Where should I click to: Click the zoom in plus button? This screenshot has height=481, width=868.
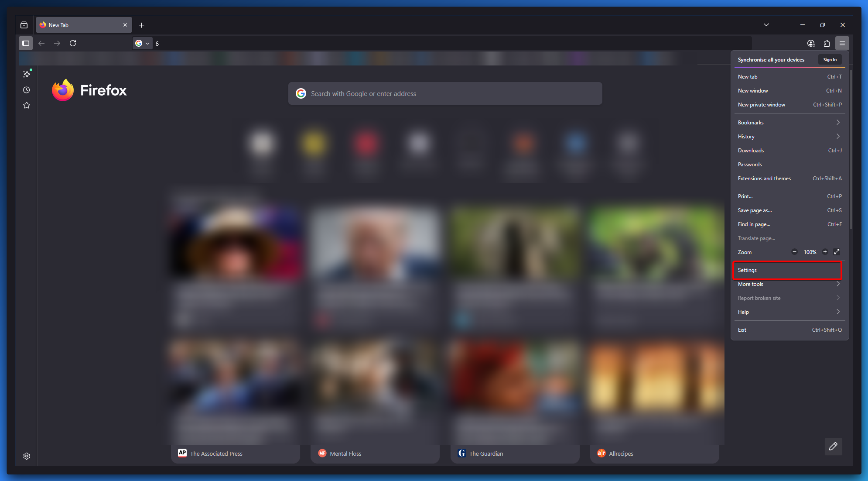coord(825,252)
